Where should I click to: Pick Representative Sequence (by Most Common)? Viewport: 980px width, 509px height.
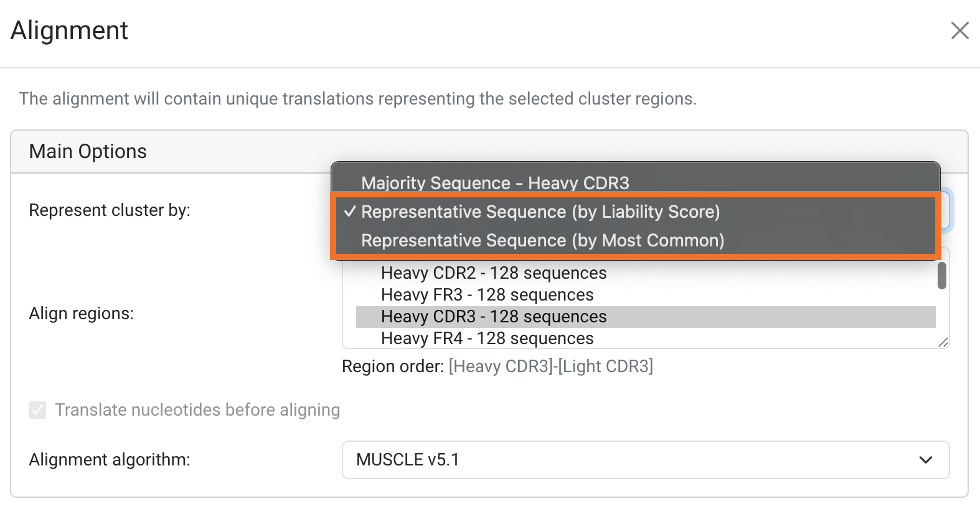coord(542,240)
